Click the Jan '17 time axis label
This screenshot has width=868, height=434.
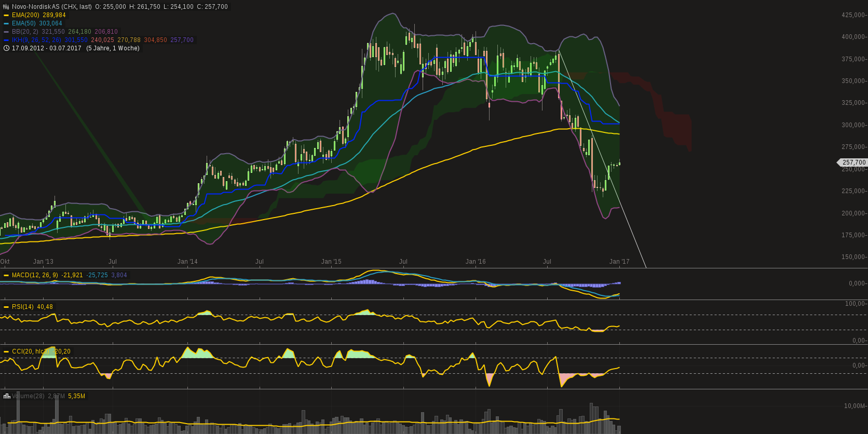[619, 262]
